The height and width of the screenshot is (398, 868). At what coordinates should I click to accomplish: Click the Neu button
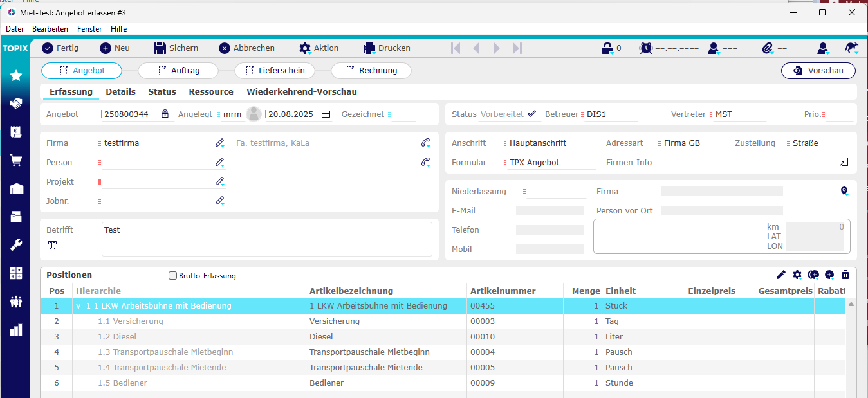[115, 48]
